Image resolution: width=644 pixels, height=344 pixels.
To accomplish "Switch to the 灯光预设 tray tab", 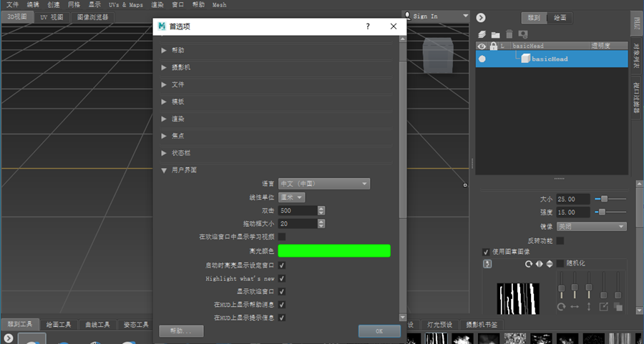I will point(439,325).
